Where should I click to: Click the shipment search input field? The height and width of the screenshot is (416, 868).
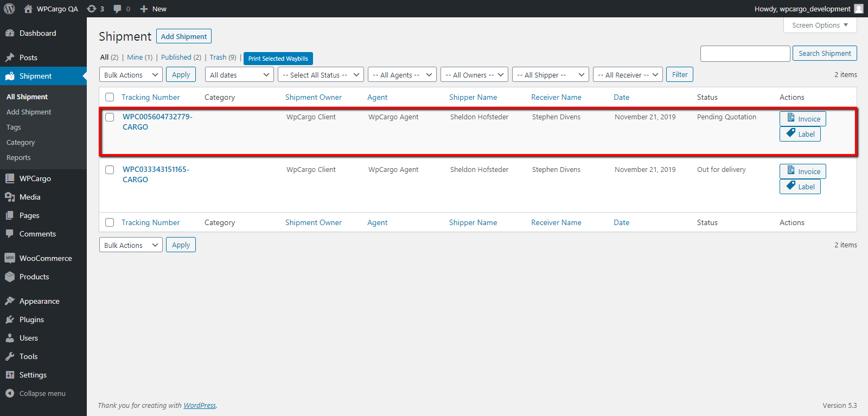tap(745, 54)
